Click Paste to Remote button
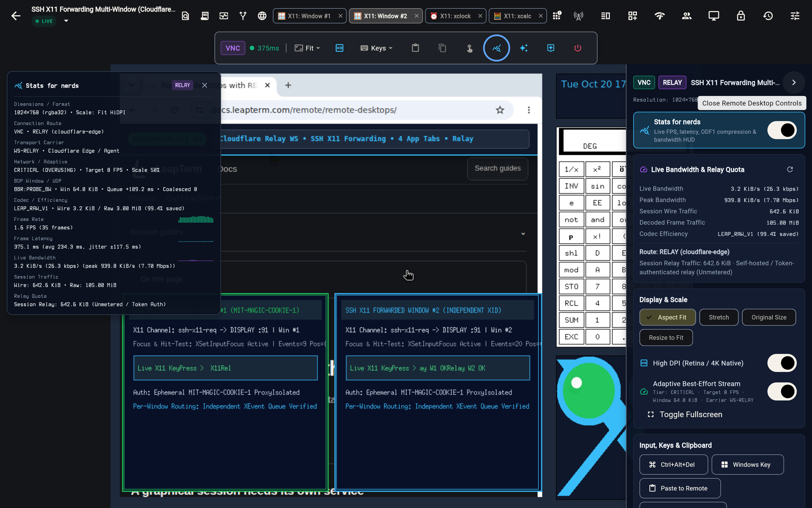812x508 pixels. coord(680,488)
